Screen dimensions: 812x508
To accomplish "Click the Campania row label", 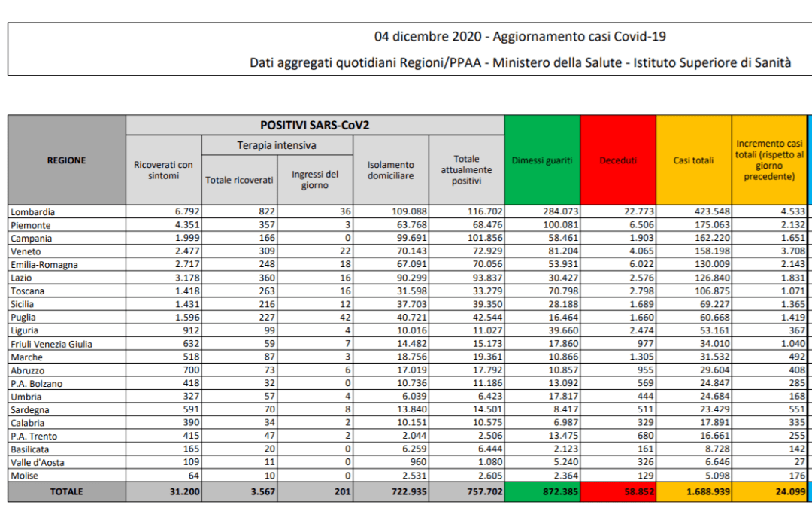I will click(x=31, y=239).
